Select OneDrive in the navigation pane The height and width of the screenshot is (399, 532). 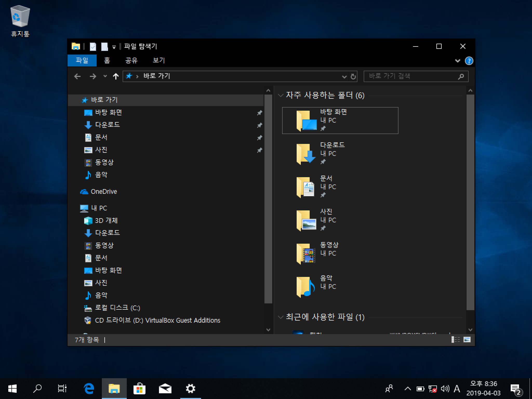click(x=104, y=192)
